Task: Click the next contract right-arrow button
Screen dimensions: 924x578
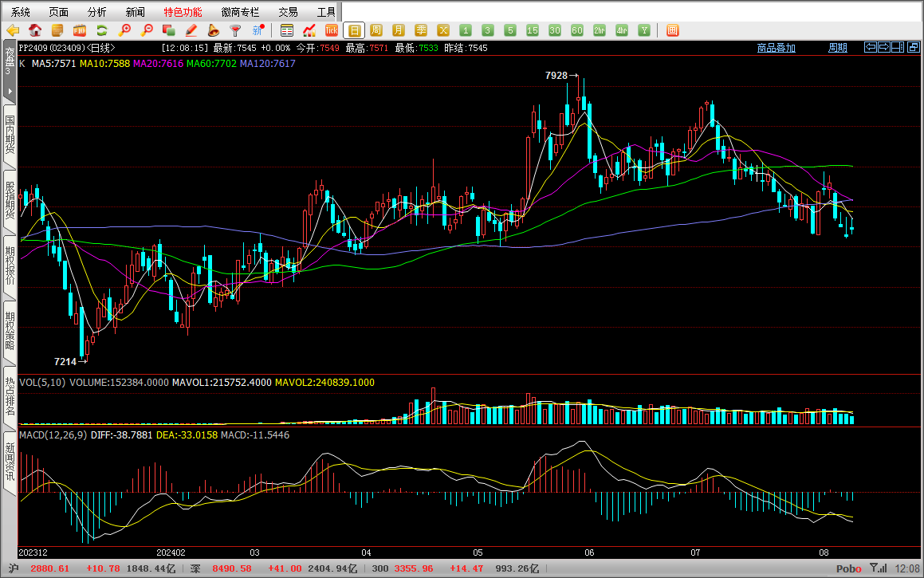Action: 884,48
